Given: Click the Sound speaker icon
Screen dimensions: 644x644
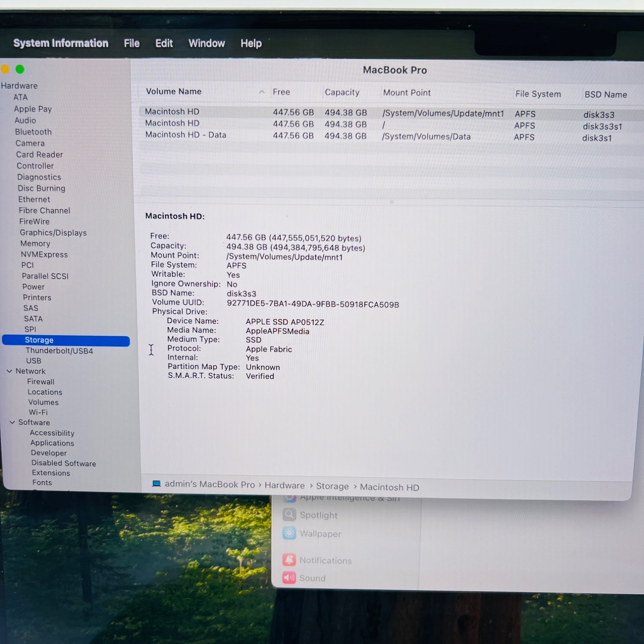Looking at the screenshot, I should click(289, 578).
